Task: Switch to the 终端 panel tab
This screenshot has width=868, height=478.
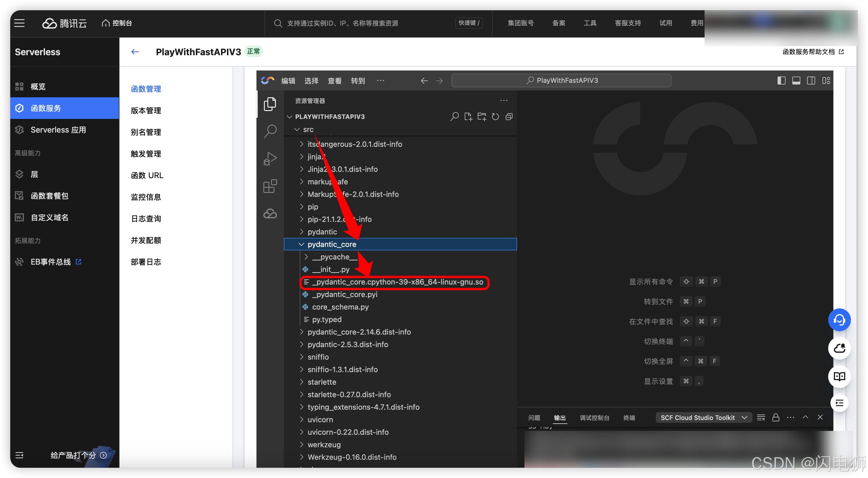Action: click(x=629, y=418)
